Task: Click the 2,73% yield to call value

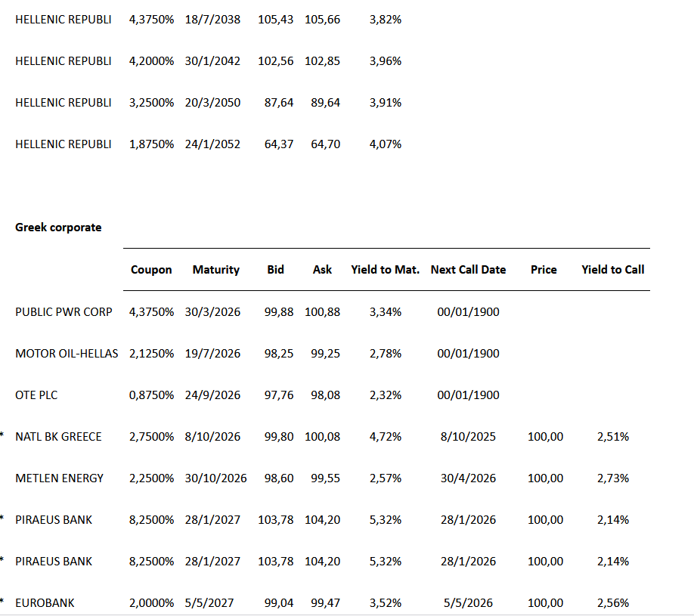Action: click(x=612, y=478)
